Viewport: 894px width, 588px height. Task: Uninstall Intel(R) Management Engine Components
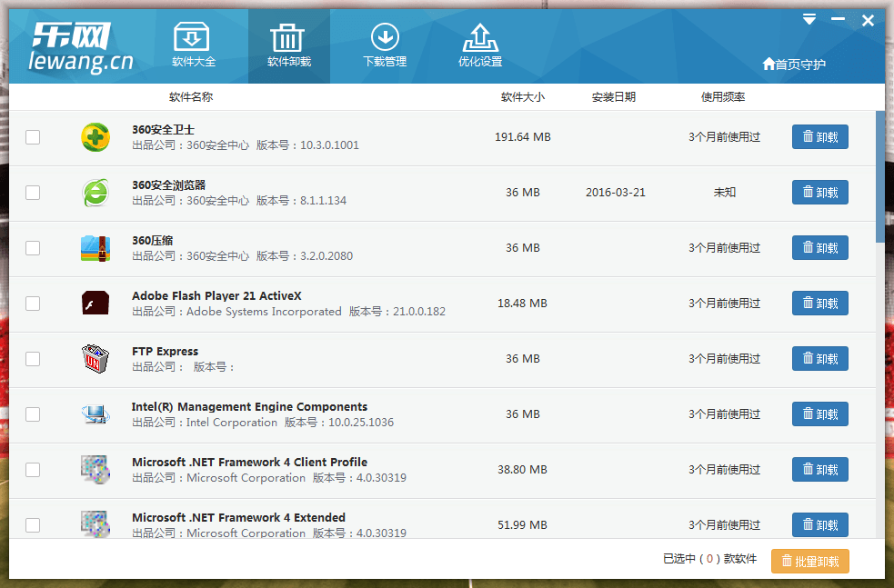(x=820, y=414)
